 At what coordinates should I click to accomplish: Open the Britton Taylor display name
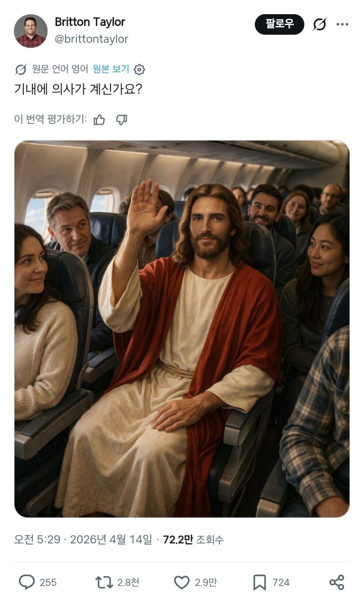pos(90,22)
